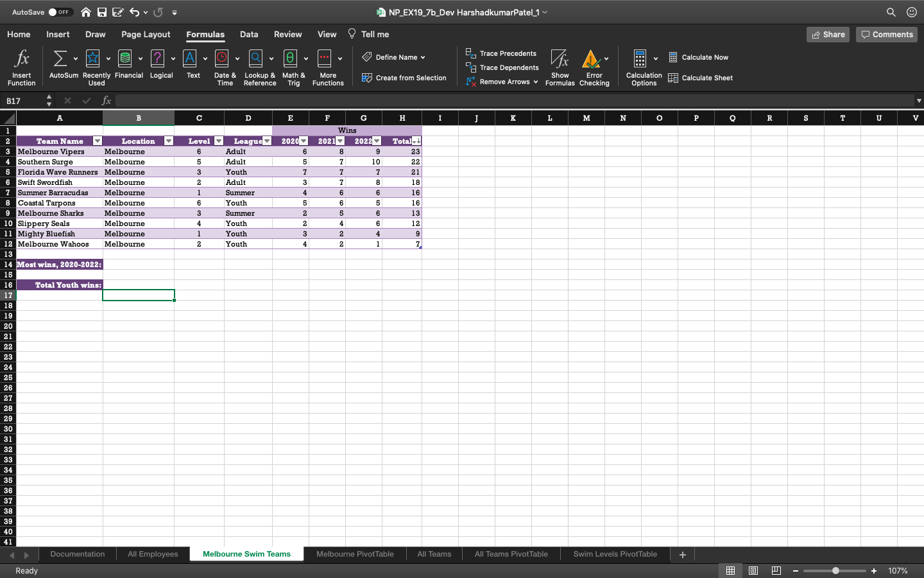The image size is (924, 578).
Task: Open League filter dropdown
Action: pyautogui.click(x=267, y=141)
